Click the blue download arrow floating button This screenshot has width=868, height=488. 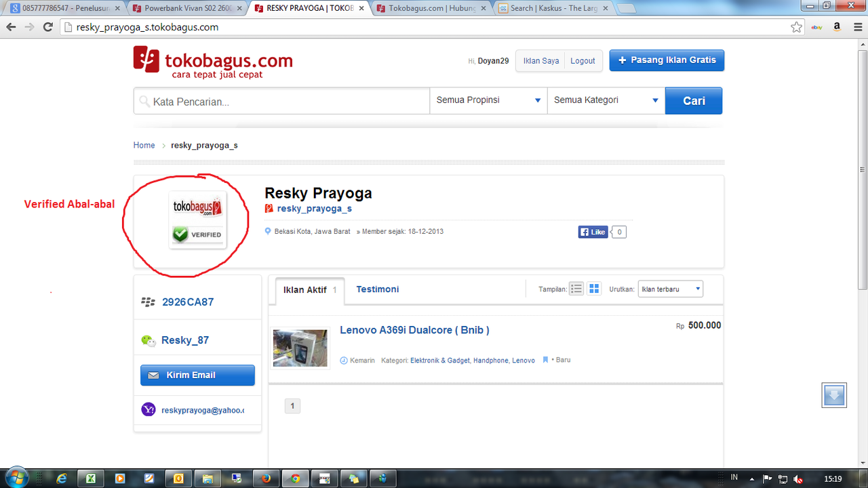click(834, 395)
